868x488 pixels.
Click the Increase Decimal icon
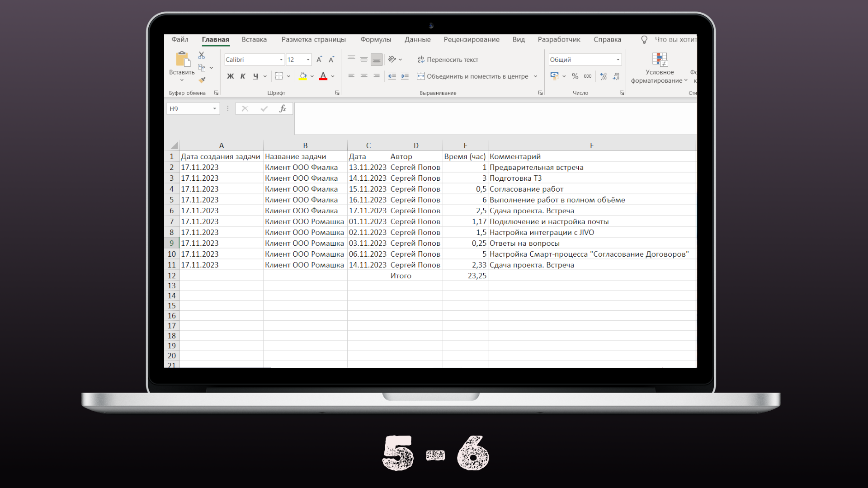pyautogui.click(x=604, y=76)
